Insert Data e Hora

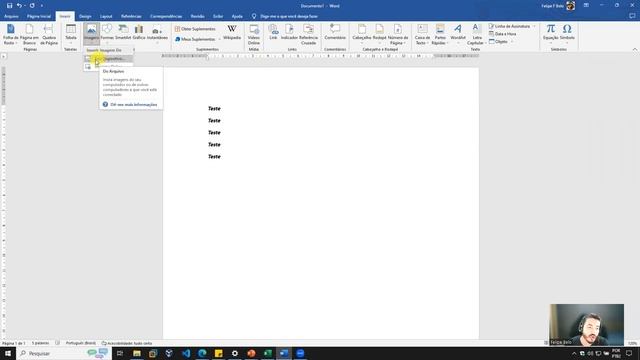[503, 34]
